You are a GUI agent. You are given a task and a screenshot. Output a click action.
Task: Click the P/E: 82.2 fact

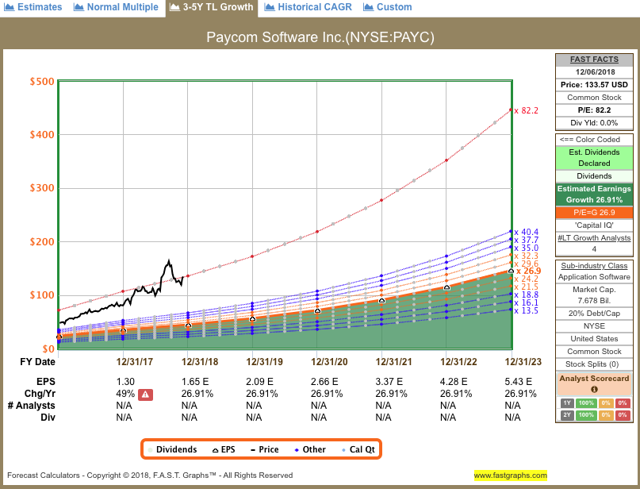point(594,110)
